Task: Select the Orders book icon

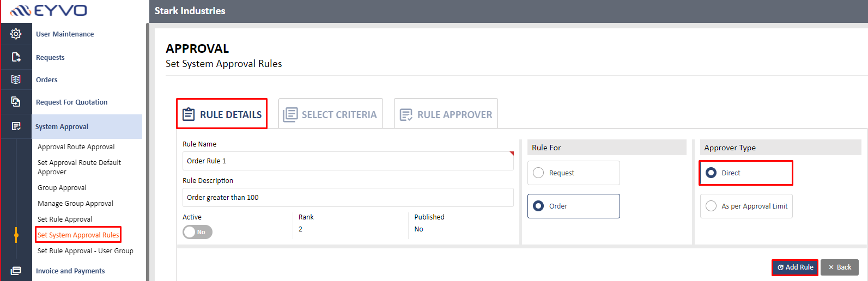Action: click(x=16, y=80)
